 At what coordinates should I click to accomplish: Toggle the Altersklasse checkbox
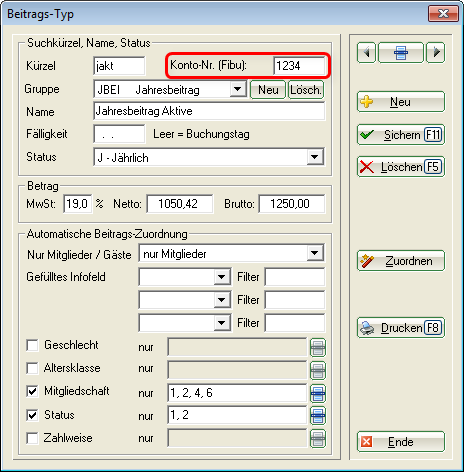point(32,368)
